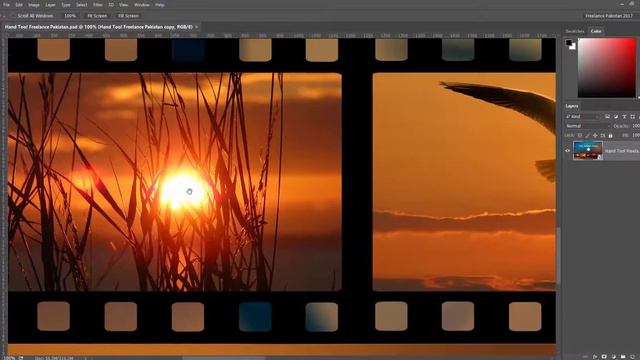Toggle lock position icon
This screenshot has width=640, height=360.
tap(595, 136)
